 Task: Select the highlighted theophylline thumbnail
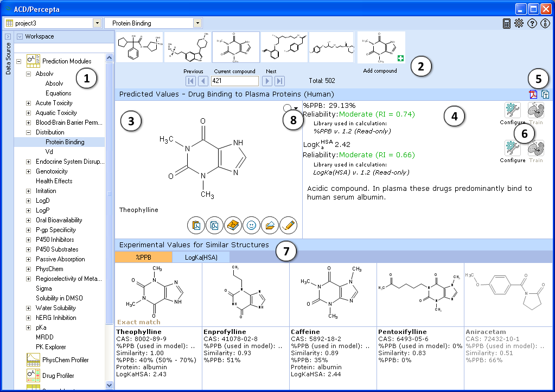pyautogui.click(x=236, y=47)
